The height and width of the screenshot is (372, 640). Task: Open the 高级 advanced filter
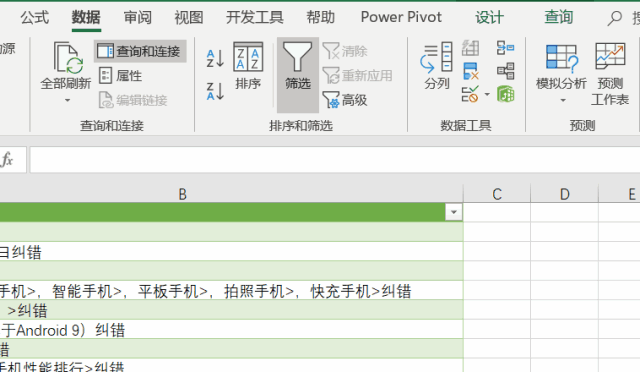[345, 100]
